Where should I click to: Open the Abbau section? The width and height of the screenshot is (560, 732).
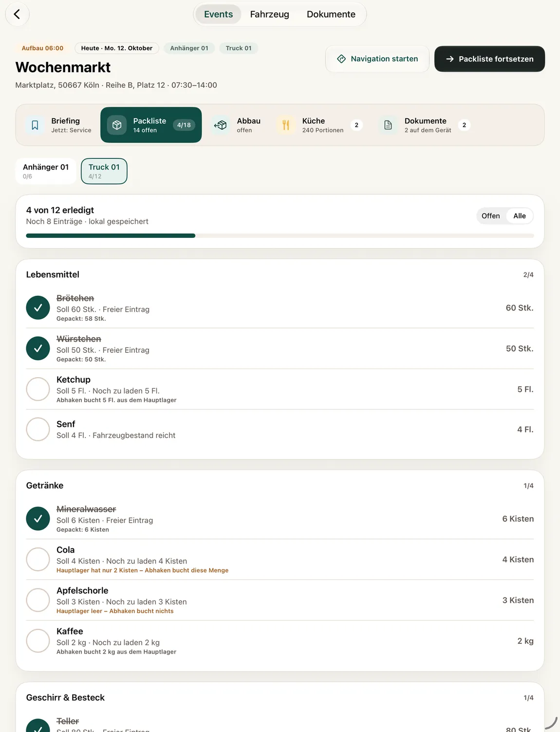[x=237, y=125]
